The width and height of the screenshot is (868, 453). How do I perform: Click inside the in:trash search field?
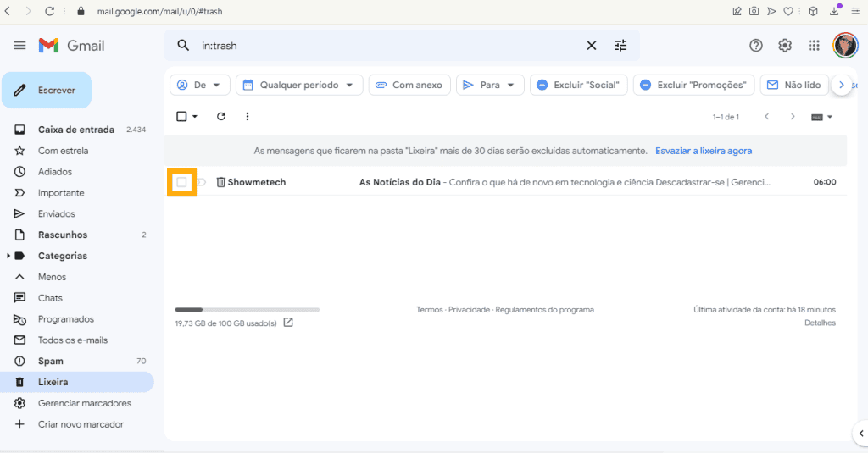pyautogui.click(x=387, y=46)
